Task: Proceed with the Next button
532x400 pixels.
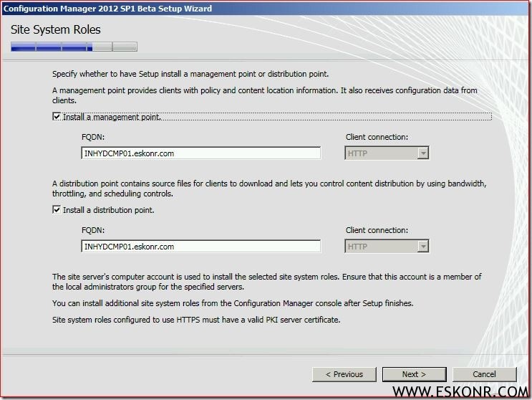Action: coord(414,374)
